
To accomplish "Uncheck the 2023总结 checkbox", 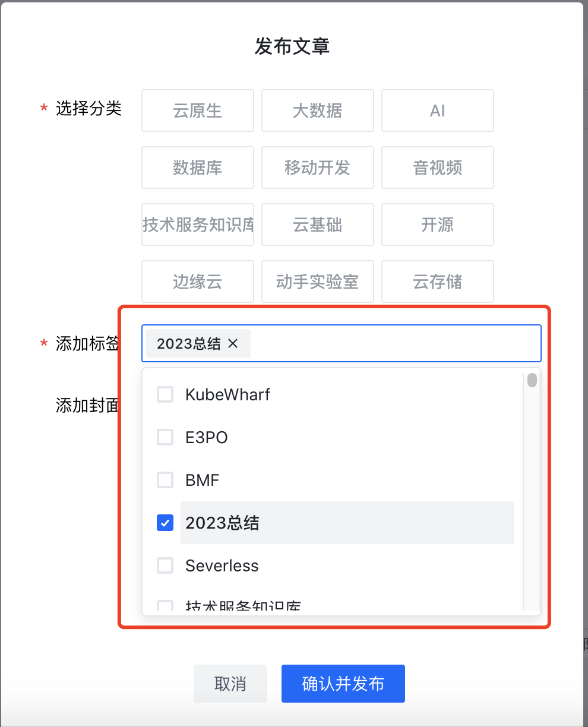I will tap(165, 523).
